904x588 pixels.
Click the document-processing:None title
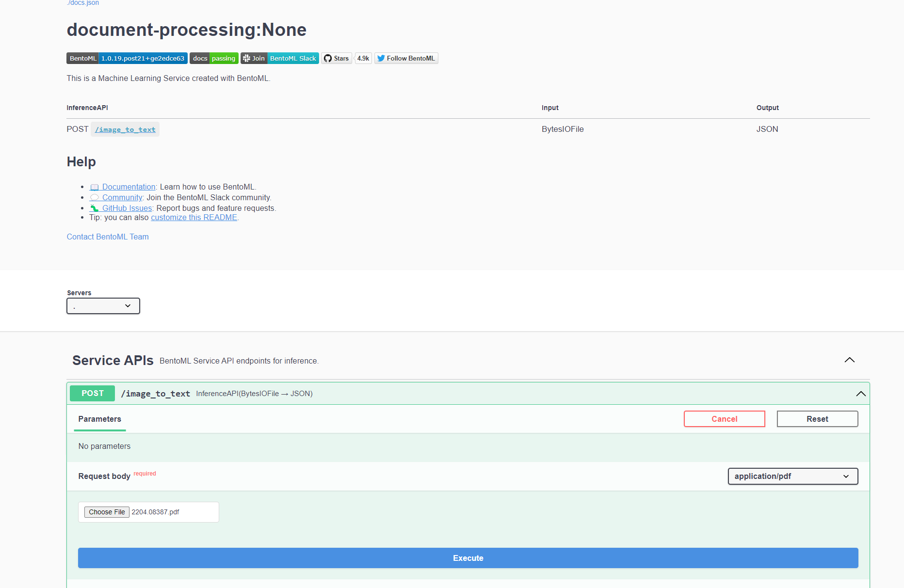coord(187,30)
